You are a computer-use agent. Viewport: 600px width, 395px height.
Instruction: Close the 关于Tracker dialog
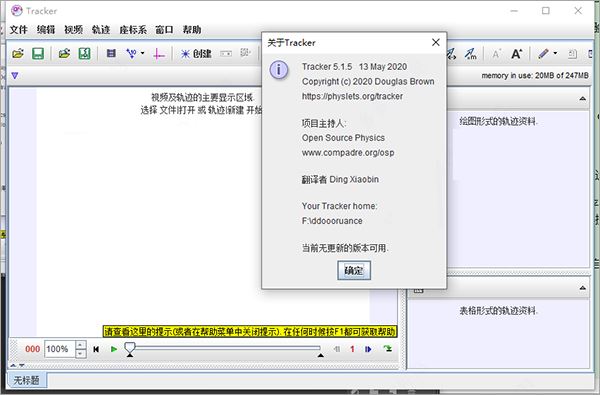click(435, 42)
